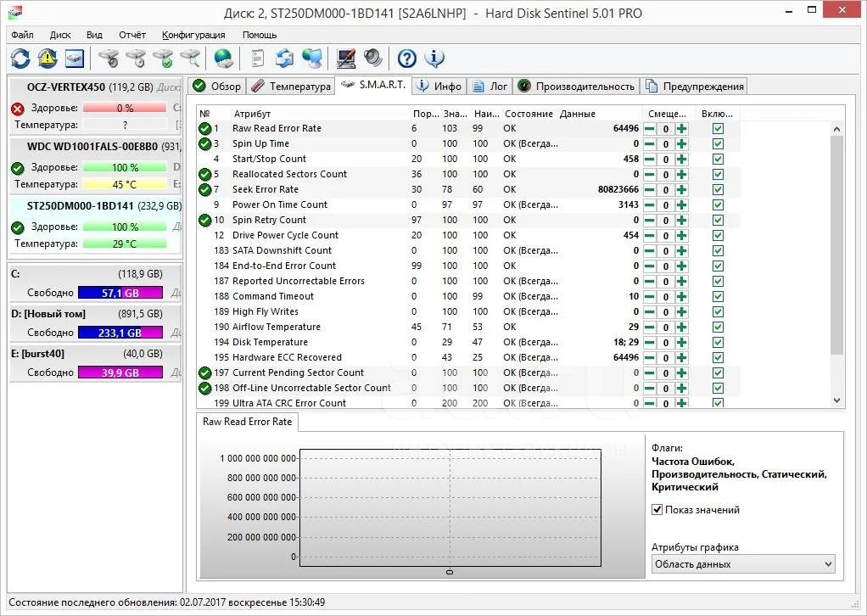Viewport: 867px width, 616px height.
Task: Switch to the Производительность tab
Action: coord(576,87)
